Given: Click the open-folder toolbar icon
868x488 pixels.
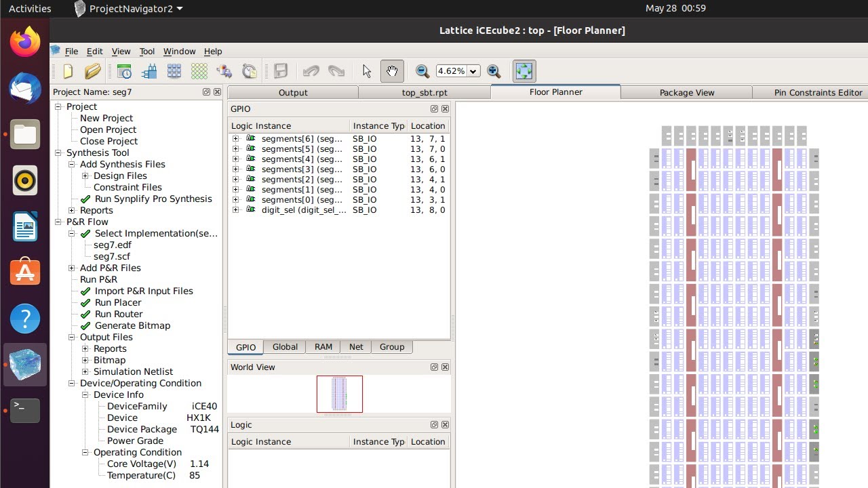Looking at the screenshot, I should (92, 71).
